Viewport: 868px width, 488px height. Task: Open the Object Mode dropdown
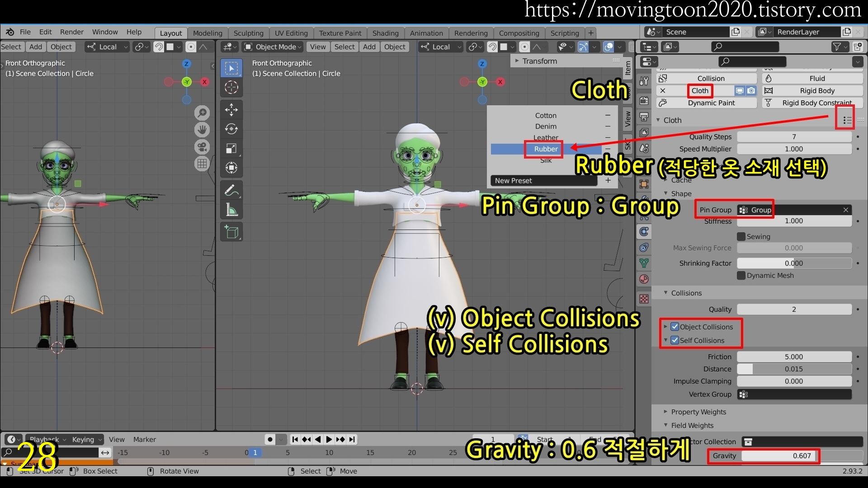(x=273, y=47)
